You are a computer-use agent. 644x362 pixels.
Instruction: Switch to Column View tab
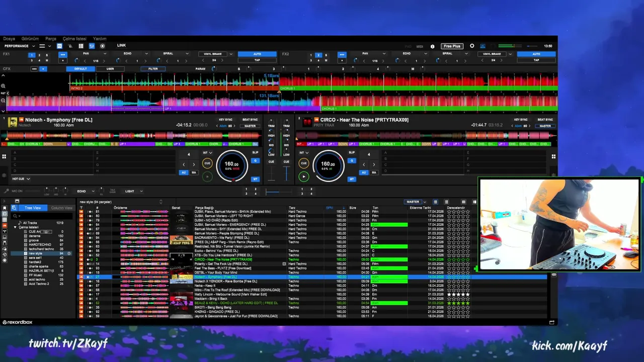[61, 208]
